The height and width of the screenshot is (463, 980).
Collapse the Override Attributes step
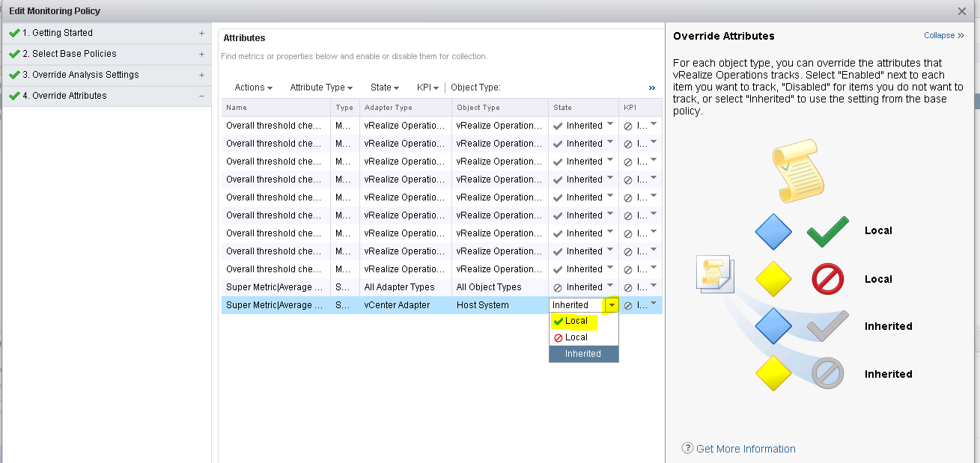click(201, 96)
